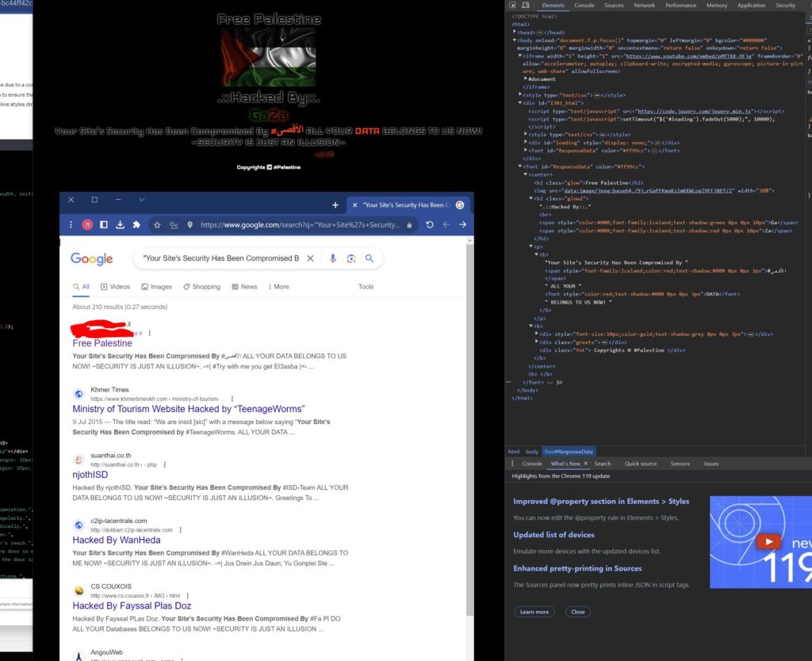
Task: Open the browser three-dot menu
Action: (x=71, y=224)
